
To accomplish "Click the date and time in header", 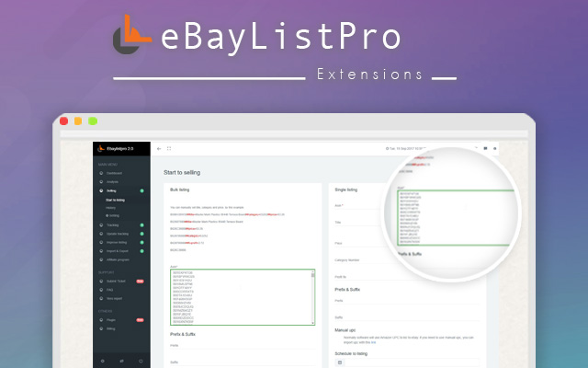I will (x=405, y=149).
